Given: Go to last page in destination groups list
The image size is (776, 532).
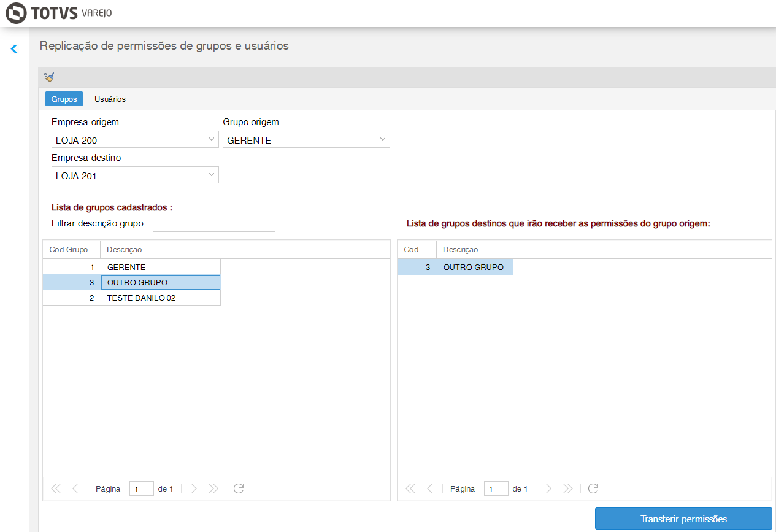Looking at the screenshot, I should 568,488.
